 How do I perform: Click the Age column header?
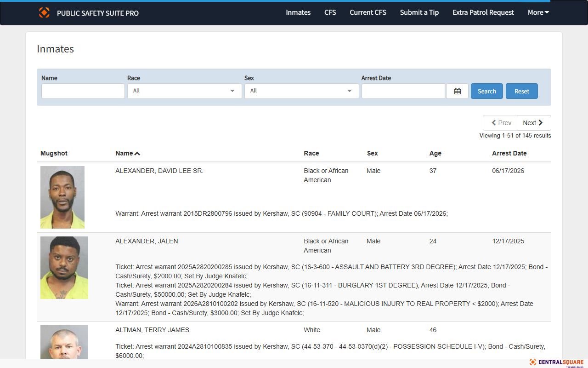tap(435, 153)
